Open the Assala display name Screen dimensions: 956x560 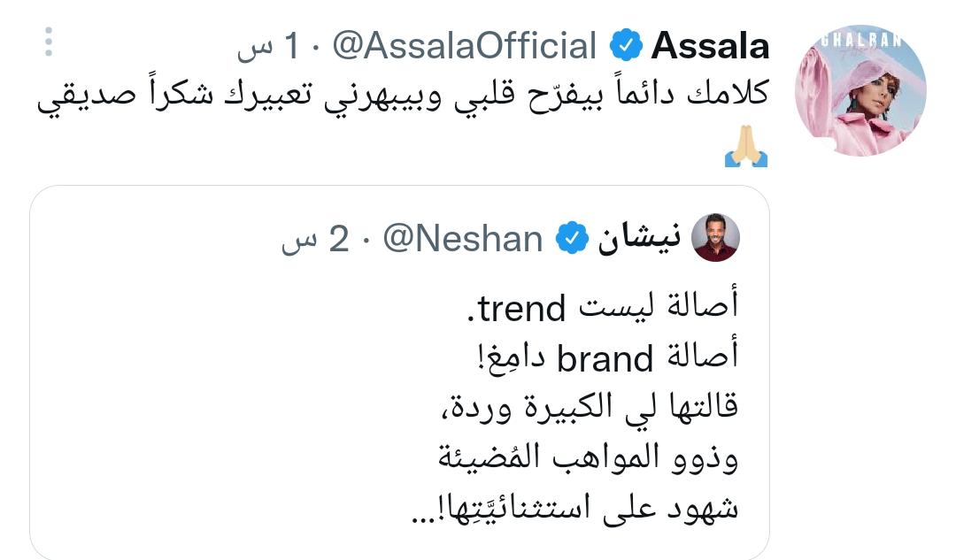point(710,46)
